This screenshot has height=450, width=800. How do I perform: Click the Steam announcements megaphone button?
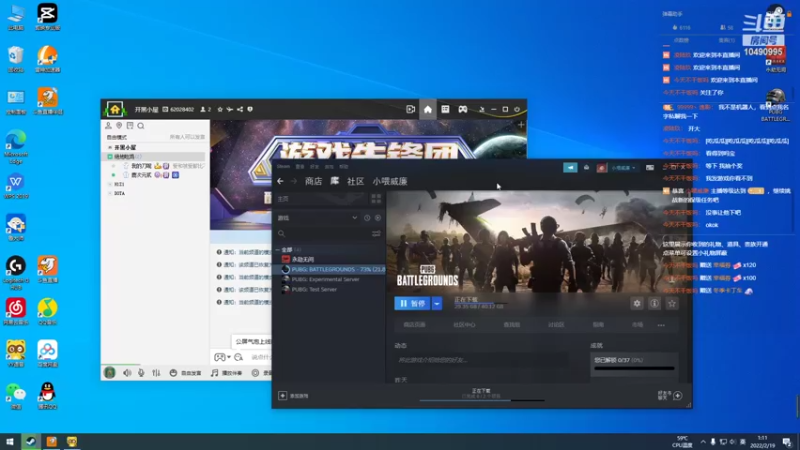[x=570, y=167]
